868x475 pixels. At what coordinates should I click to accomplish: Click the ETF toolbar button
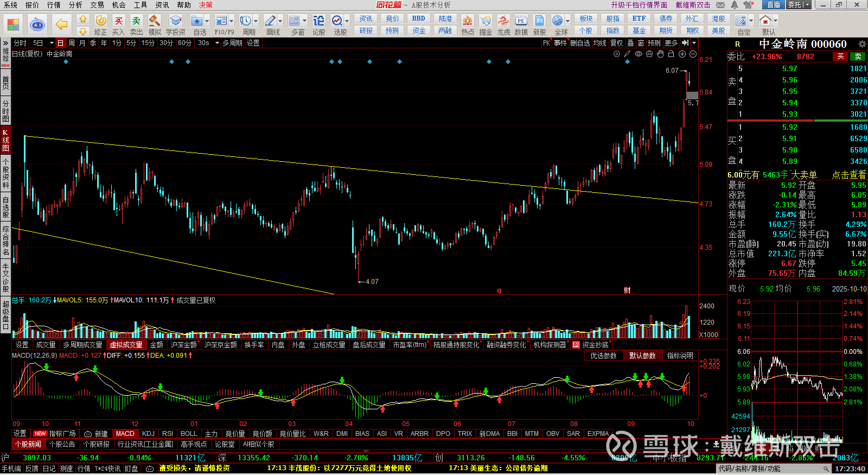[x=639, y=18]
